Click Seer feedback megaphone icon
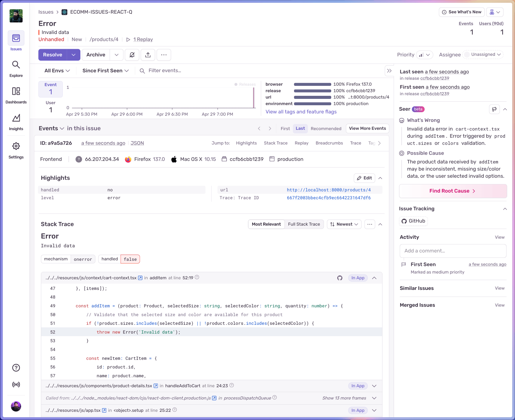 click(494, 109)
